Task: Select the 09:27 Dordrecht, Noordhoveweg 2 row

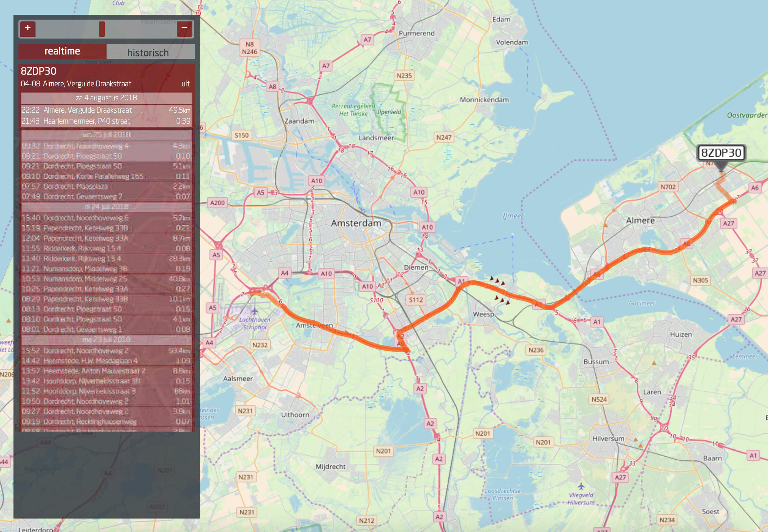Action: (x=106, y=411)
